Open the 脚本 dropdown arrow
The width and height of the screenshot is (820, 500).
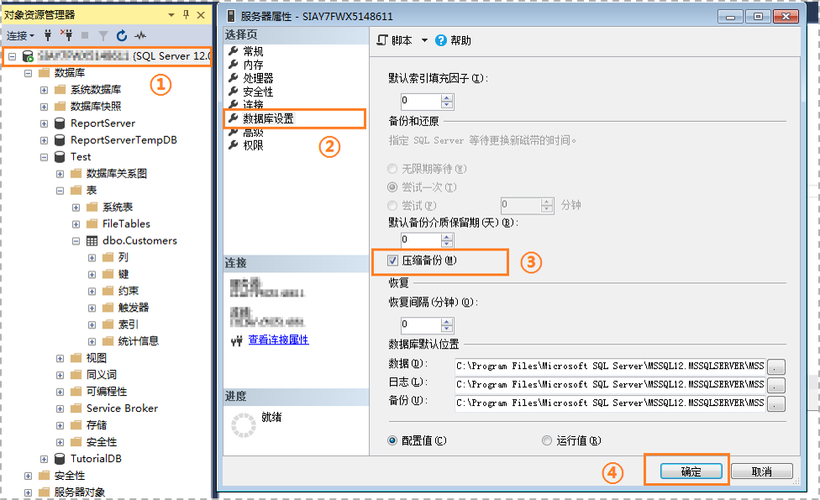point(425,40)
